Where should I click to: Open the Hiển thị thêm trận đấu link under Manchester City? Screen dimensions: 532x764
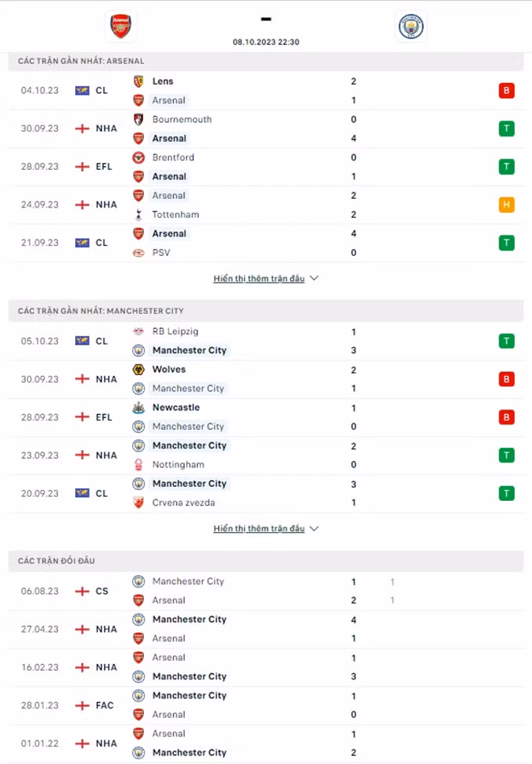(259, 528)
